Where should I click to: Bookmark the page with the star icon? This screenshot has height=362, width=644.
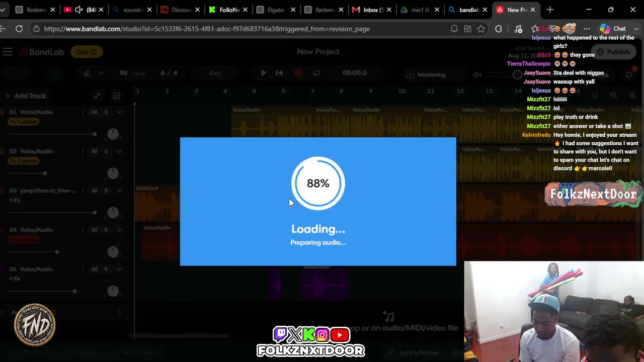(481, 29)
